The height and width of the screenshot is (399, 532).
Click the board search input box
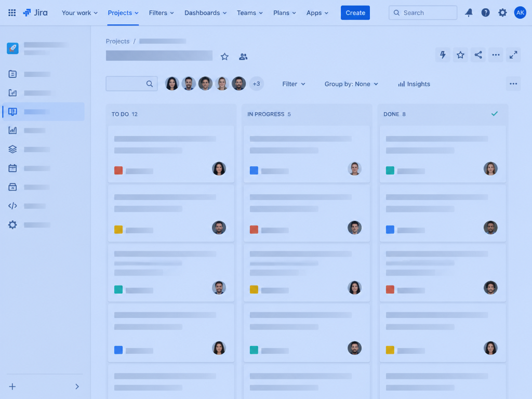click(x=131, y=84)
